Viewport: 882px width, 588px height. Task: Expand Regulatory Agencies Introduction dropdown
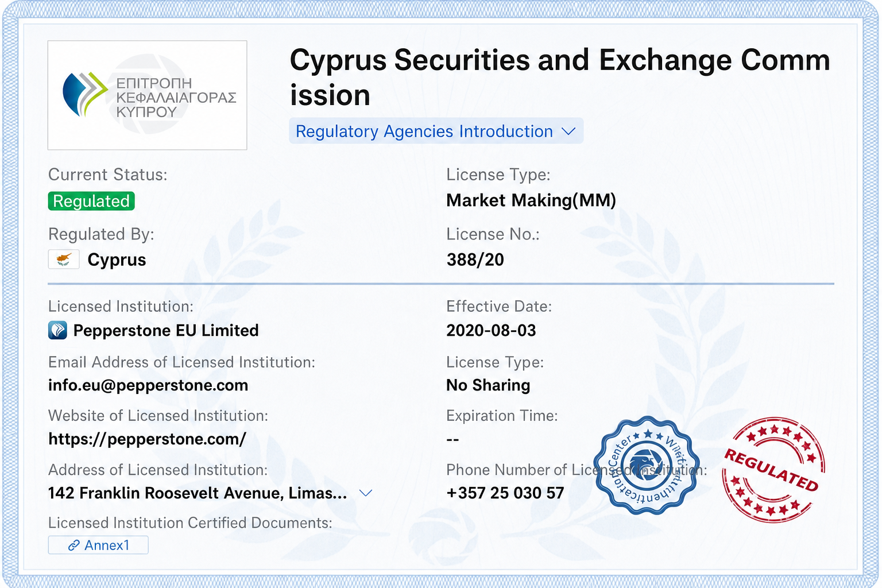(x=436, y=131)
